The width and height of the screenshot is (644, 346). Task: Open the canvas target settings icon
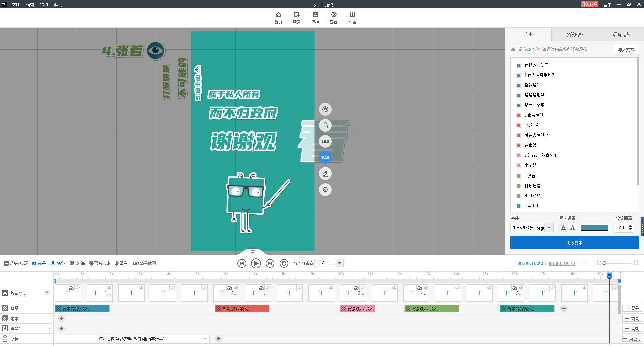click(x=325, y=190)
